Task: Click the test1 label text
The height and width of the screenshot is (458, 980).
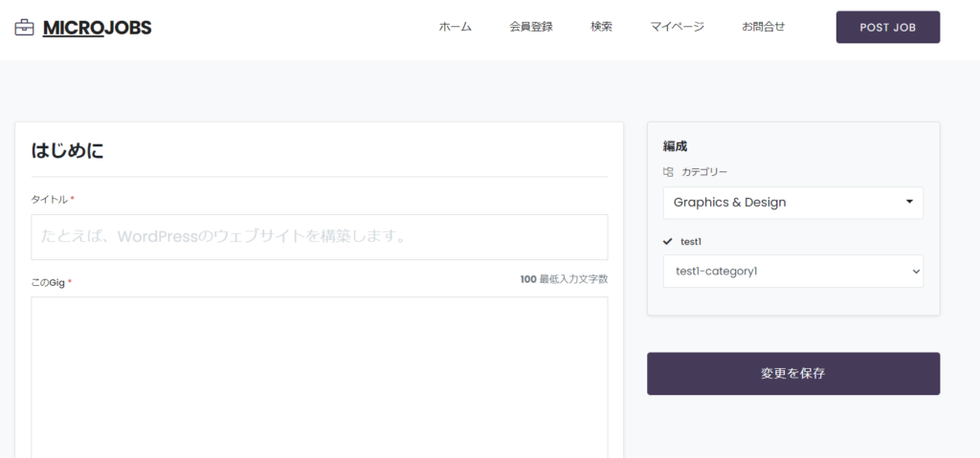Action: tap(691, 241)
